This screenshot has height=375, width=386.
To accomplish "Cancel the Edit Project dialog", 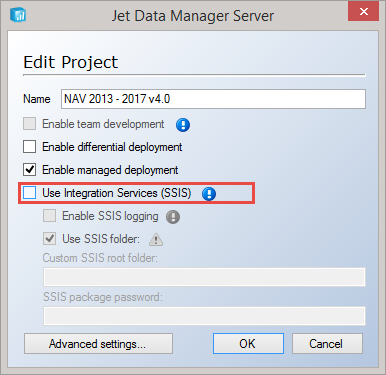I will [x=327, y=344].
